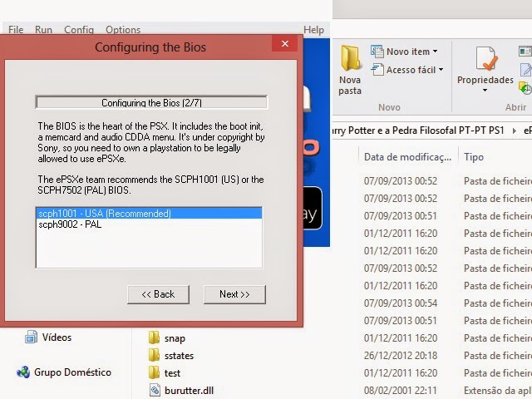Click the history icon in Abrir group
Image resolution: width=532 pixels, height=399 pixels.
click(x=525, y=89)
